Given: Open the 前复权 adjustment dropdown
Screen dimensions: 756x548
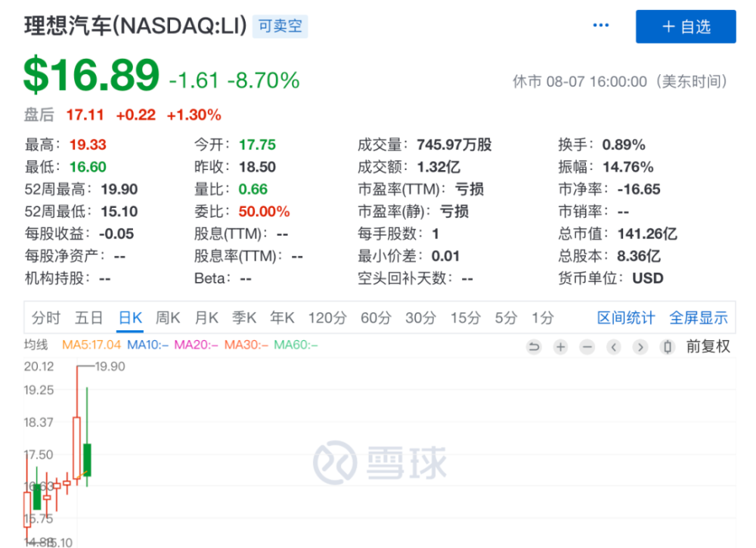Looking at the screenshot, I should point(708,346).
